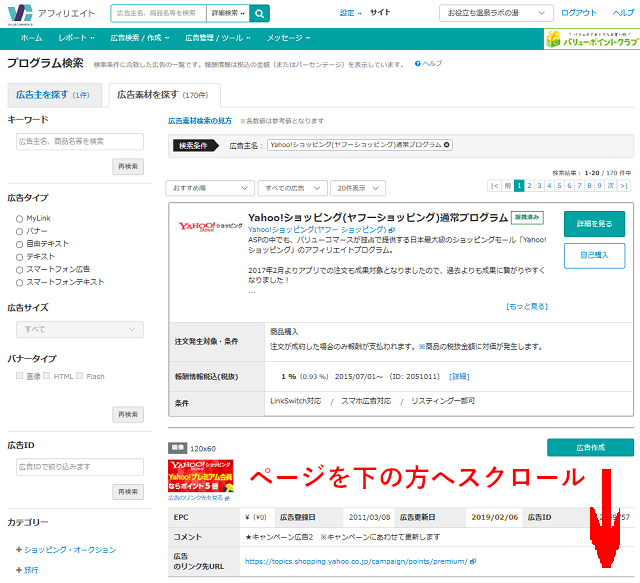Select the MyLink ad type radio
The width and height of the screenshot is (640, 583).
19,219
